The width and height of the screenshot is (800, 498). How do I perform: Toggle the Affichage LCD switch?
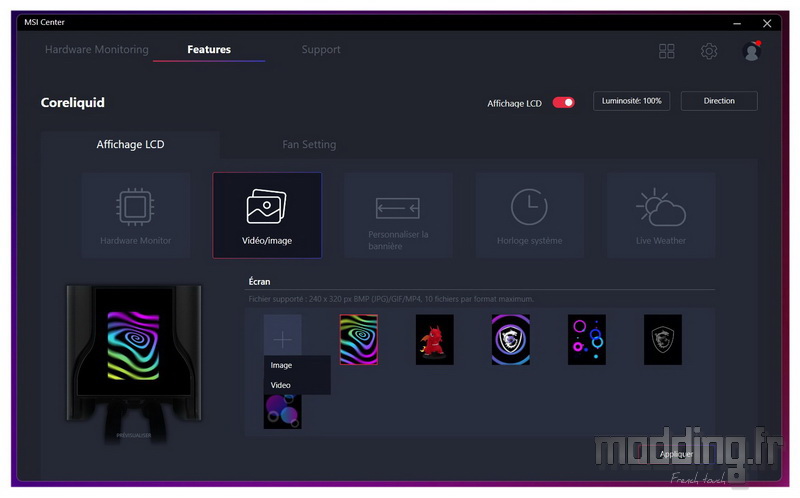click(x=563, y=103)
